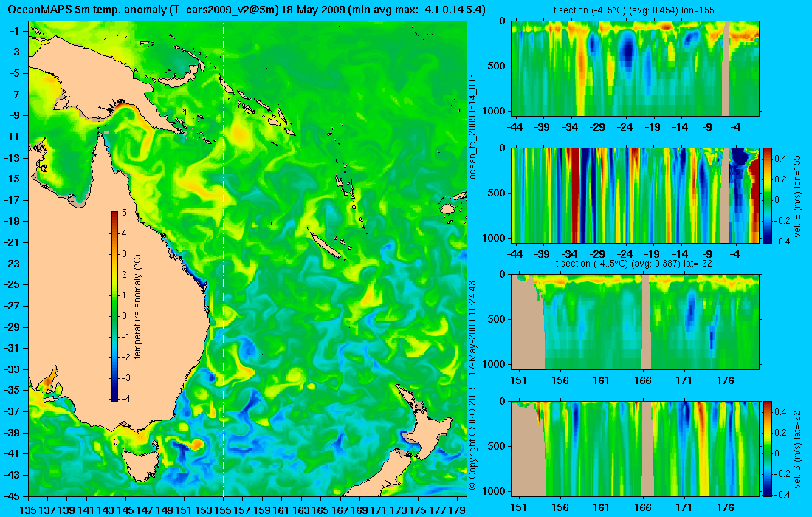Click the '135' longitude label on the main map
The width and height of the screenshot is (812, 517).
point(28,510)
